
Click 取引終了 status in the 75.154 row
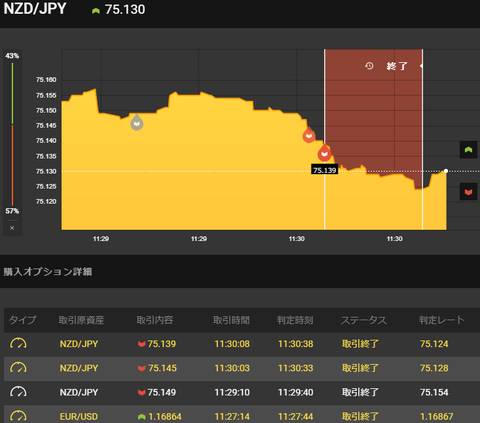coord(360,392)
